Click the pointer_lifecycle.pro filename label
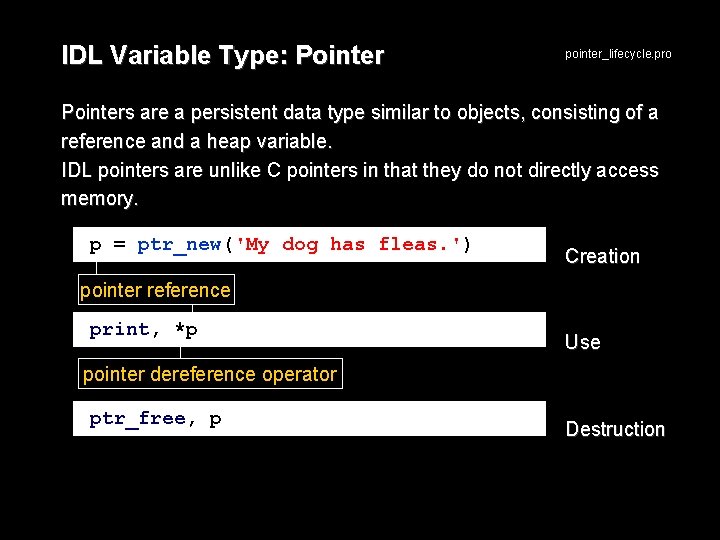720x540 pixels. [x=618, y=54]
